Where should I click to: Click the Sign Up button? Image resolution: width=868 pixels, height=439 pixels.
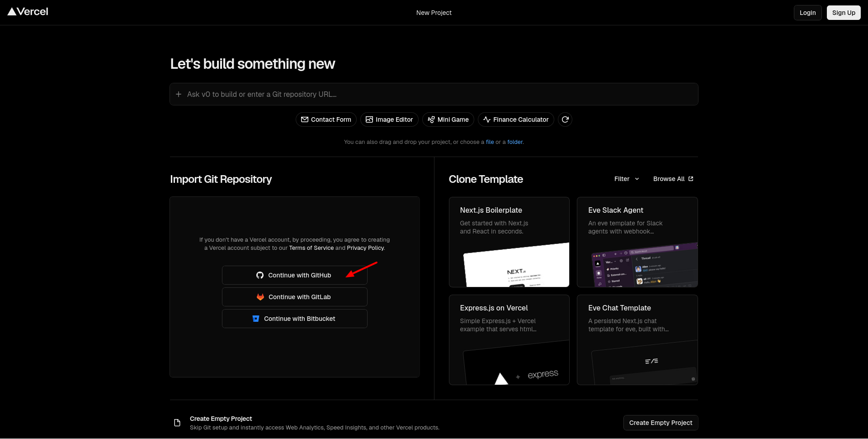(844, 13)
